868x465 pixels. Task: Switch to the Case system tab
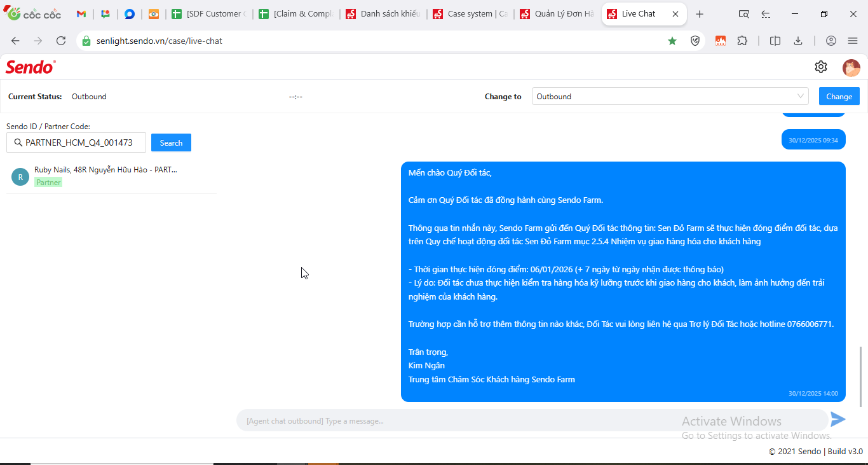click(x=470, y=14)
